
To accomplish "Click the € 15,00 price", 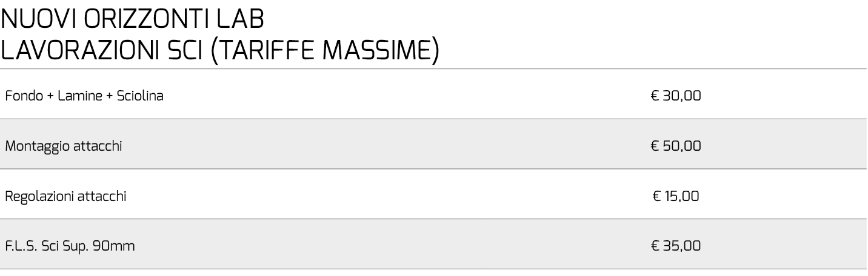I will 676,196.
